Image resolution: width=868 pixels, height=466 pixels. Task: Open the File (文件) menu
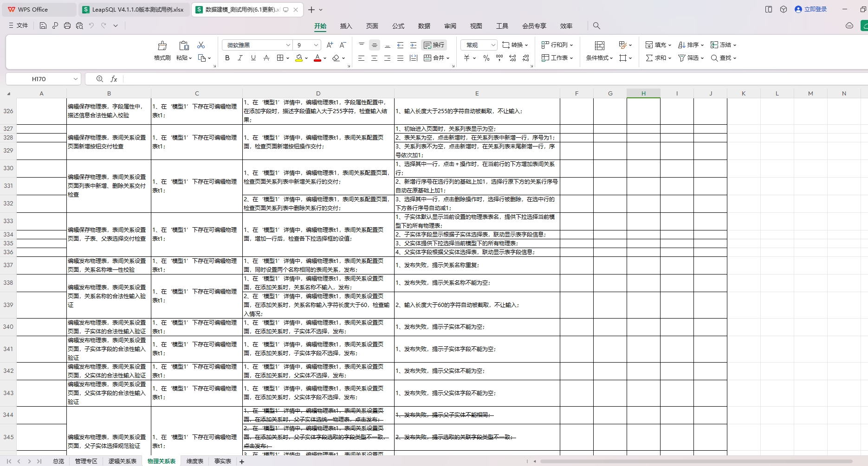coord(18,26)
